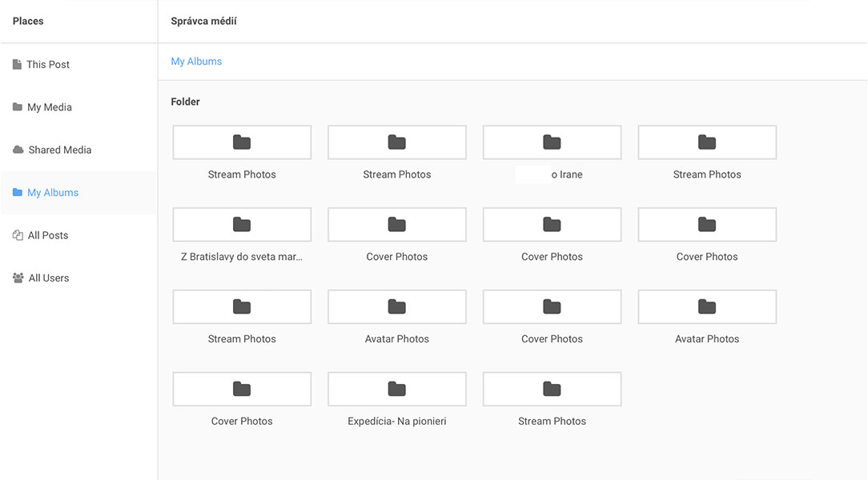Screen dimensions: 868x480
Task: Open folder icon above 'Expedícia- Na pionieri'
Action: click(397, 389)
